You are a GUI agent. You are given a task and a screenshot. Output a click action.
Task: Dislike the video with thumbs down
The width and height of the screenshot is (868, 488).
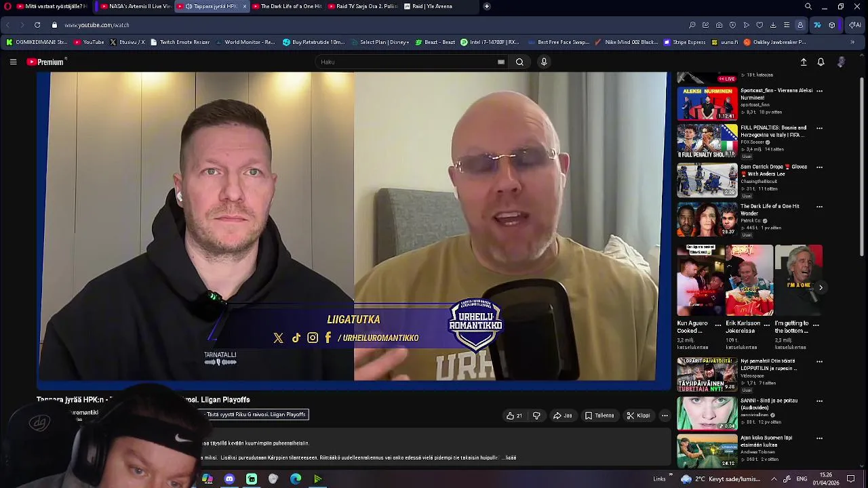[x=536, y=415]
